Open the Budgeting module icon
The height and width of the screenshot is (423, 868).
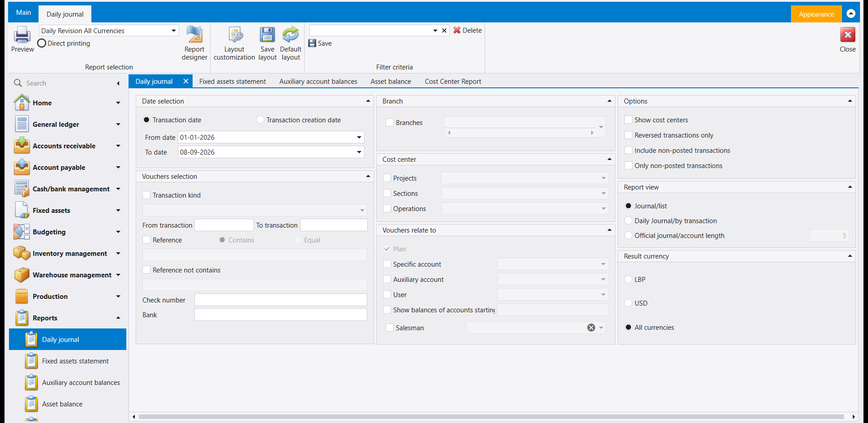[x=22, y=232]
